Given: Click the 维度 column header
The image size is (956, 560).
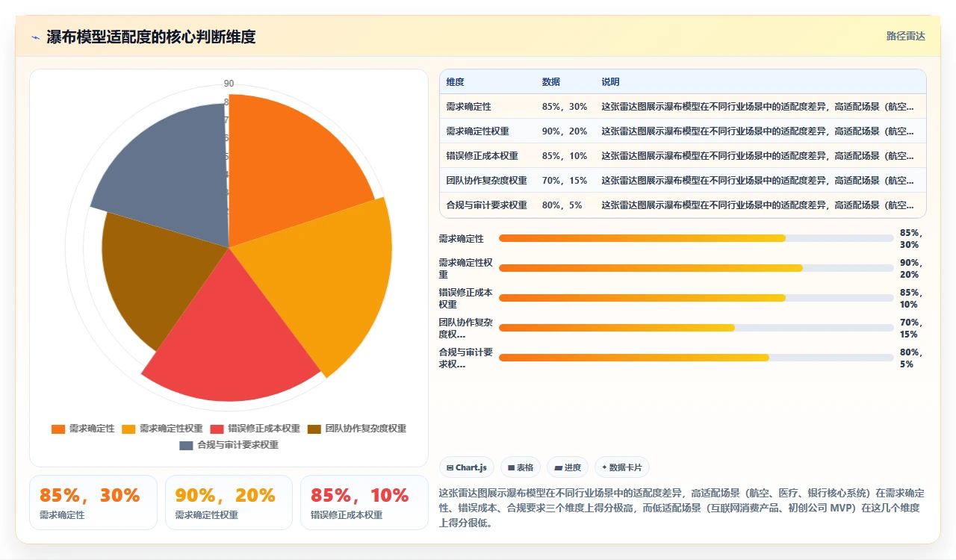Looking at the screenshot, I should pos(455,82).
